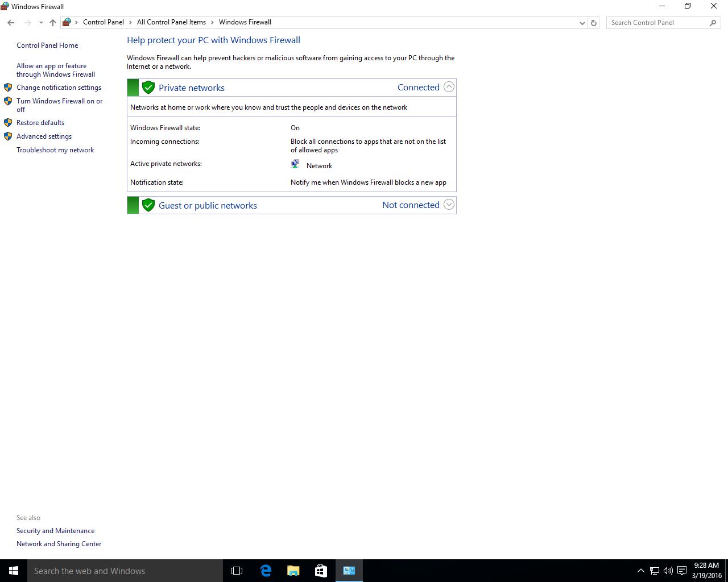Open the recent locations dropdown arrow
The height and width of the screenshot is (582, 728).
point(41,23)
